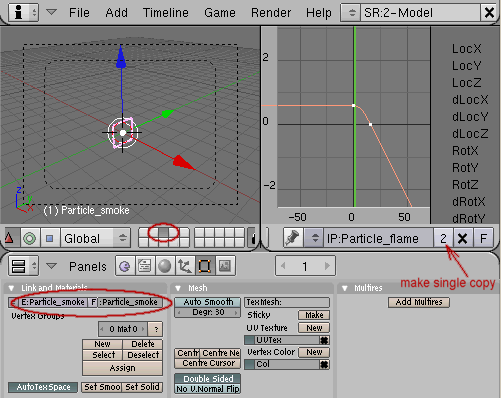The height and width of the screenshot is (398, 501).
Task: Click the Ipo user count 2 button
Action: [443, 238]
